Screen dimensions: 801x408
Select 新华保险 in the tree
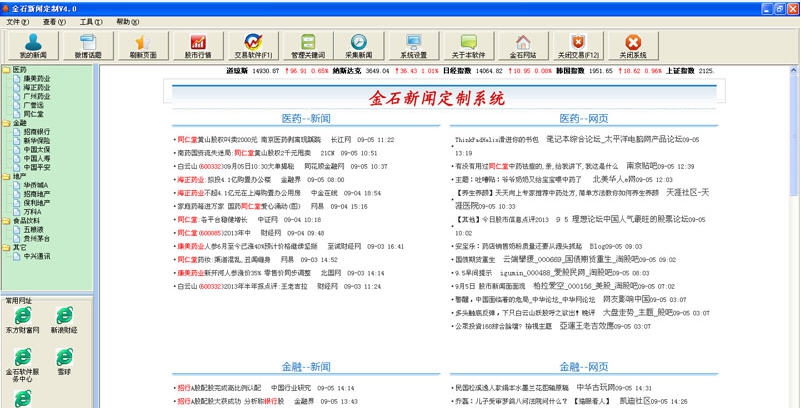[x=37, y=140]
